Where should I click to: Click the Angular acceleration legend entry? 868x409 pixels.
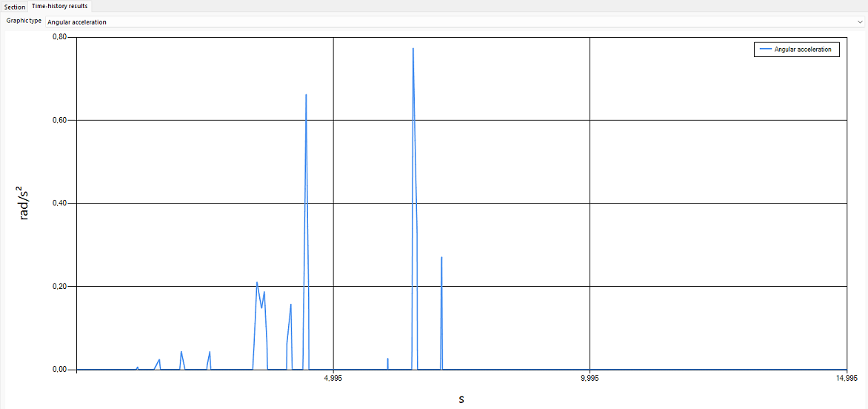click(797, 49)
